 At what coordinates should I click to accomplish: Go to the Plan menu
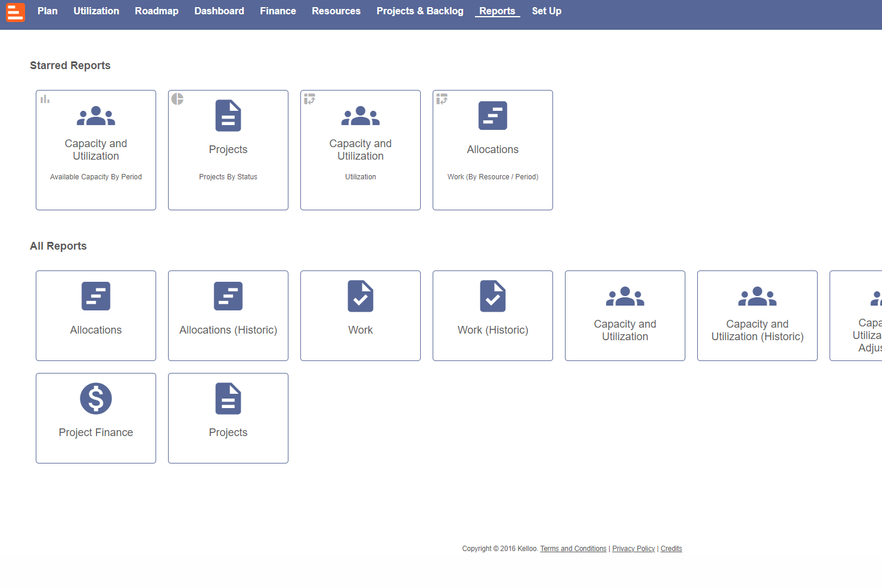(48, 11)
